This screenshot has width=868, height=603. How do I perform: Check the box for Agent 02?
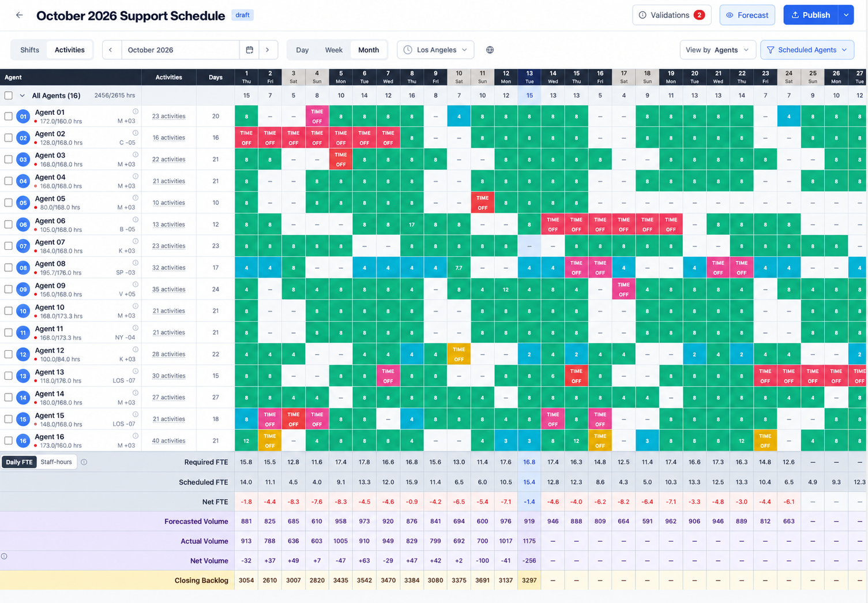(x=8, y=138)
